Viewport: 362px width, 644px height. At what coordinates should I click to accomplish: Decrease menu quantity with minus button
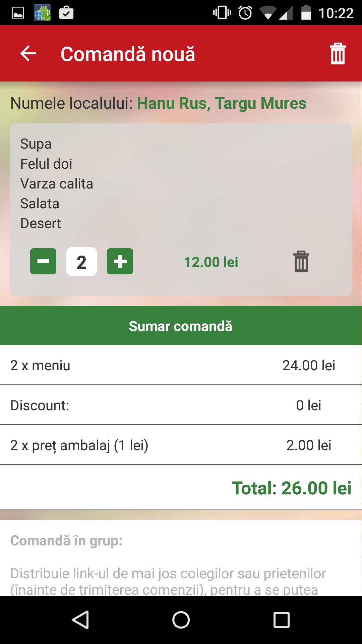(x=43, y=262)
